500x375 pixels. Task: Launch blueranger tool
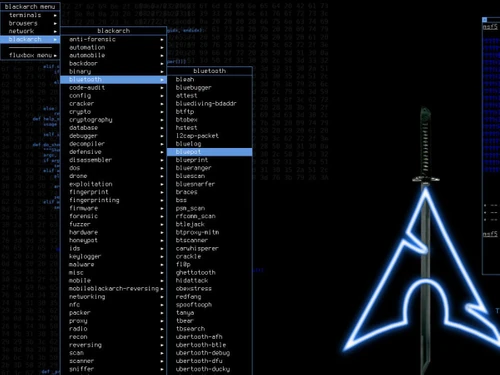pyautogui.click(x=209, y=168)
